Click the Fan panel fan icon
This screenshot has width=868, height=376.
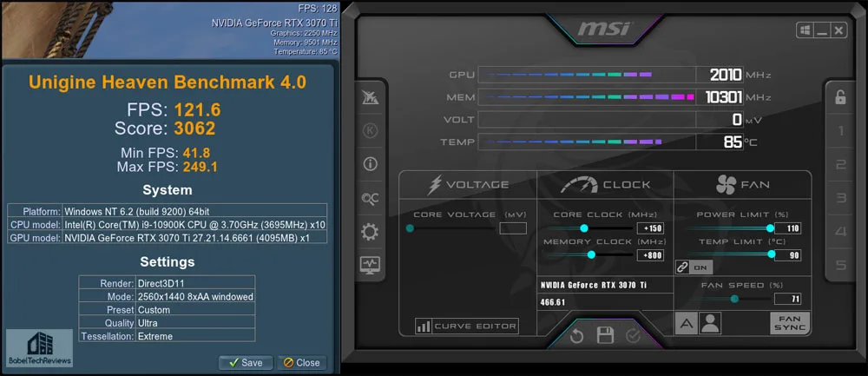point(726,185)
